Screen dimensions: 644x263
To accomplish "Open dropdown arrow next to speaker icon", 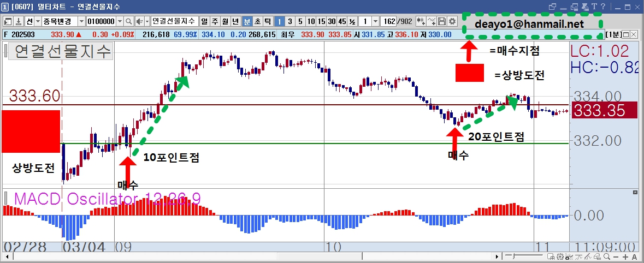I will 147,21.
